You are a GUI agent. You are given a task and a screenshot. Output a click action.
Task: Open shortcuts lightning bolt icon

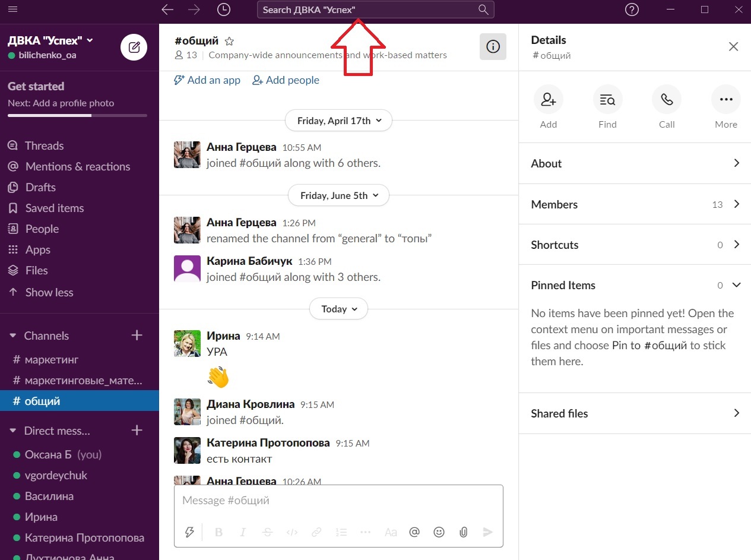189,532
